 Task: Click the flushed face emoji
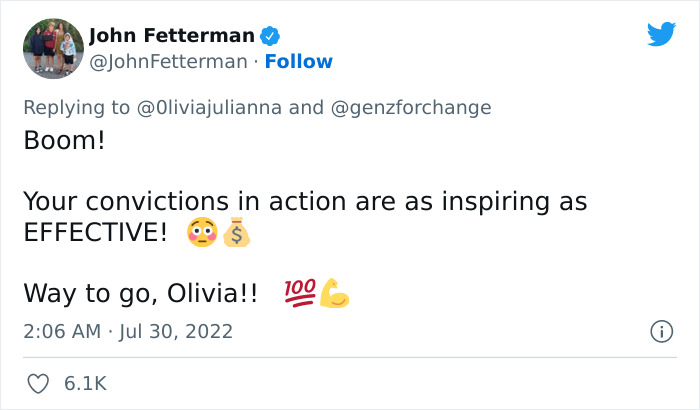point(202,234)
